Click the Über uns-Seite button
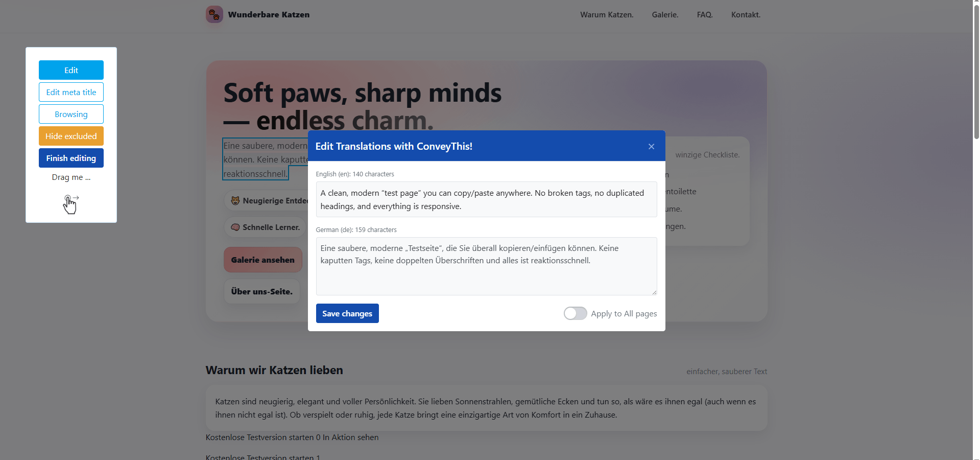The width and height of the screenshot is (980, 460). tap(261, 291)
